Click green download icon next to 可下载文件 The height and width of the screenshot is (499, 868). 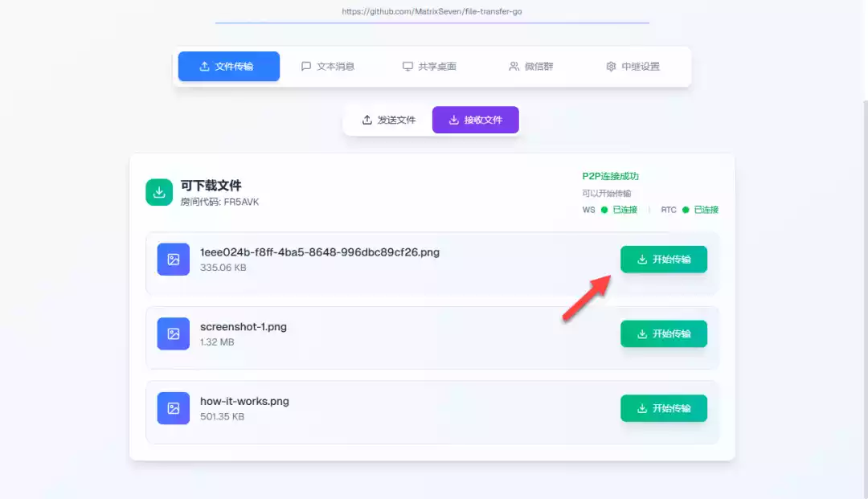159,192
